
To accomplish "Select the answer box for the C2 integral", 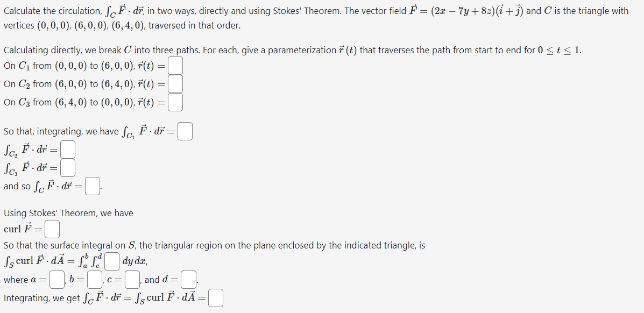I will coord(68,150).
